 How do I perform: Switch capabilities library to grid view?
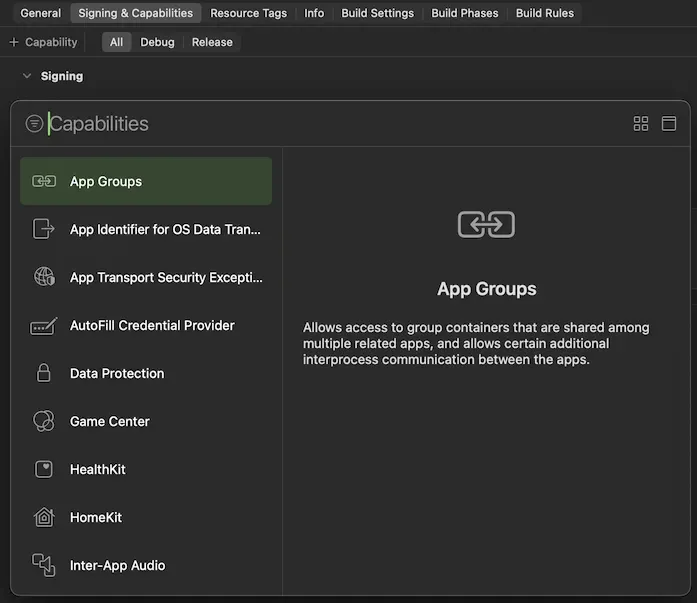641,124
